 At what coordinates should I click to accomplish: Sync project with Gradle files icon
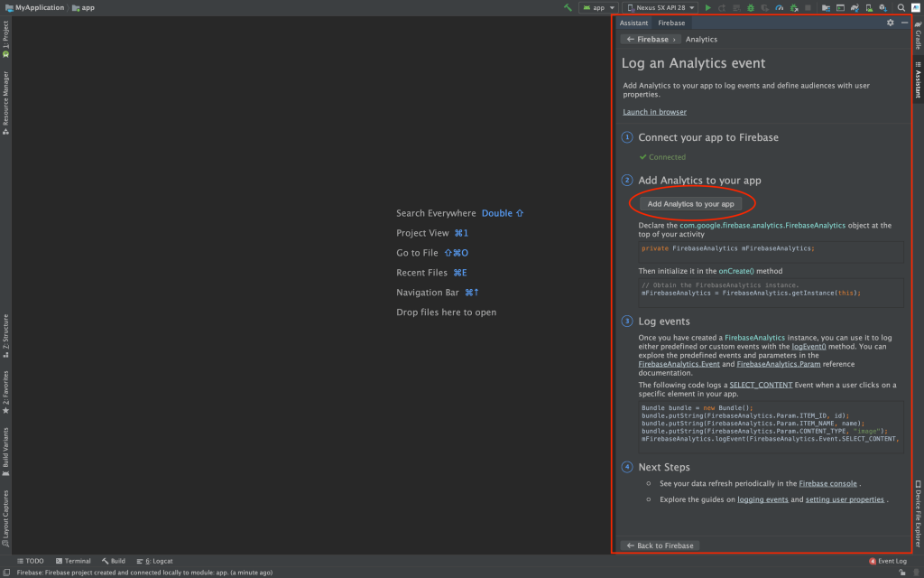(x=855, y=7)
